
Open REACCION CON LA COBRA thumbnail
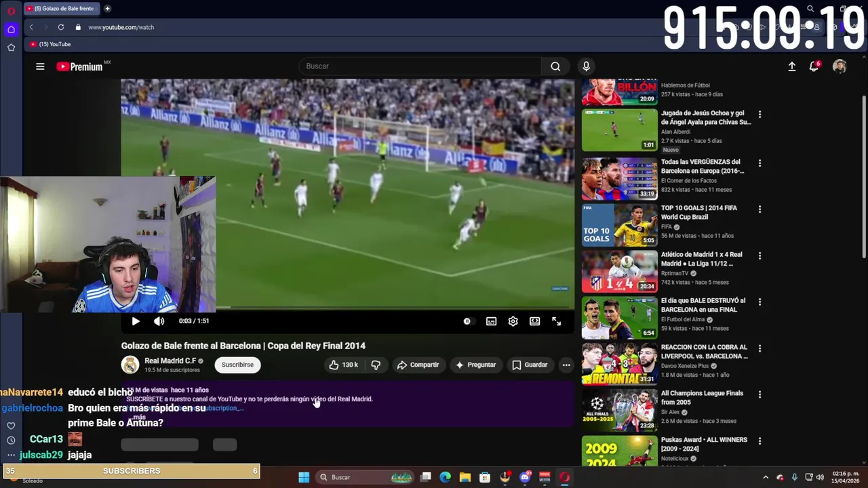[x=620, y=364]
